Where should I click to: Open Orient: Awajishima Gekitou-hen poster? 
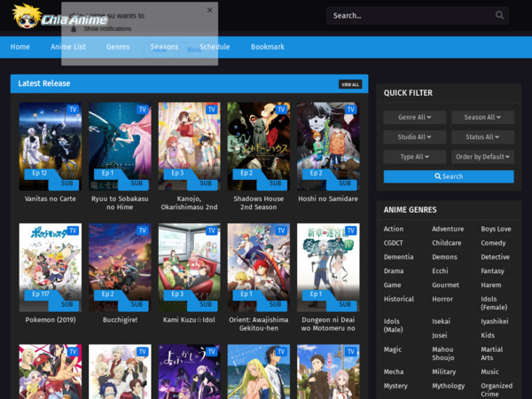click(259, 268)
